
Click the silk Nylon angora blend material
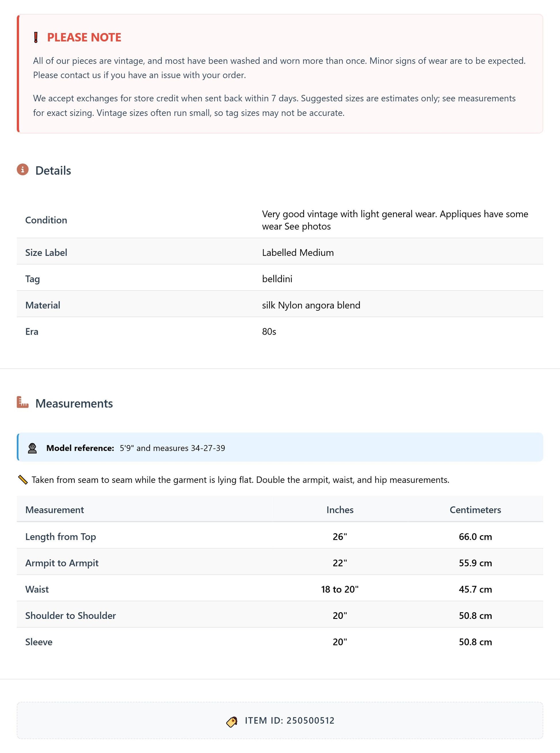tap(311, 305)
